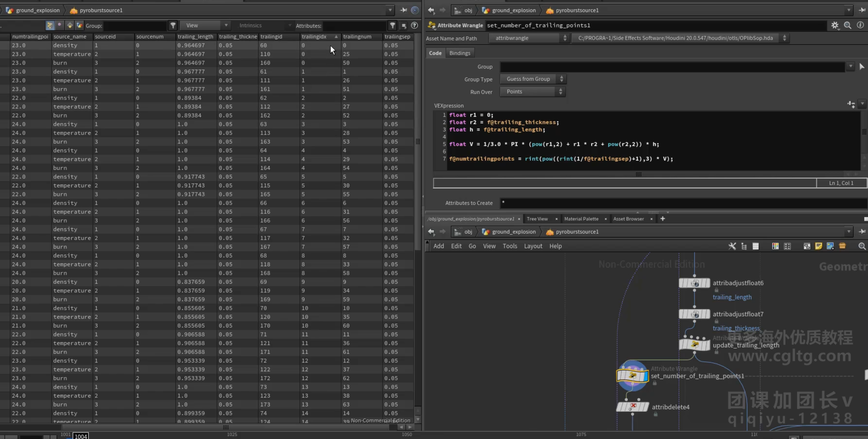Click the Attributes to Create input field
The width and height of the screenshot is (868, 439).
coord(683,203)
